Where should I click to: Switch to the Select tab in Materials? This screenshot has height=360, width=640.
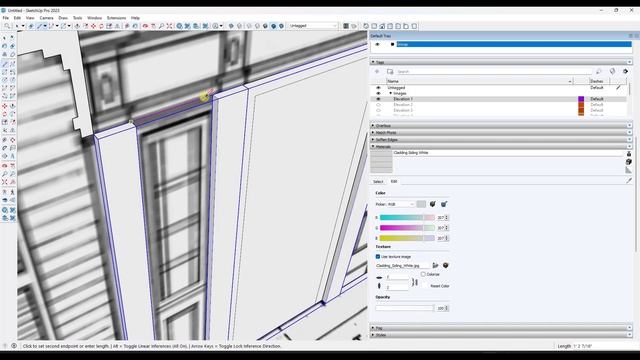click(x=378, y=181)
